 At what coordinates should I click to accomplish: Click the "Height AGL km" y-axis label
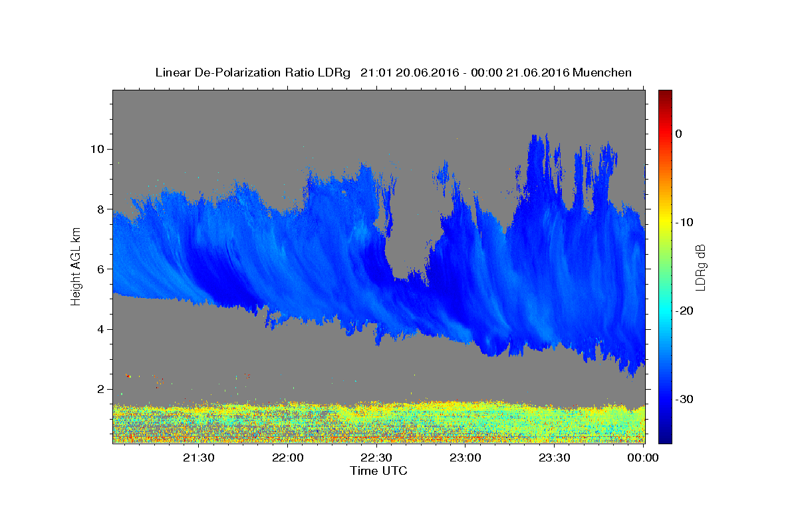[x=76, y=266]
